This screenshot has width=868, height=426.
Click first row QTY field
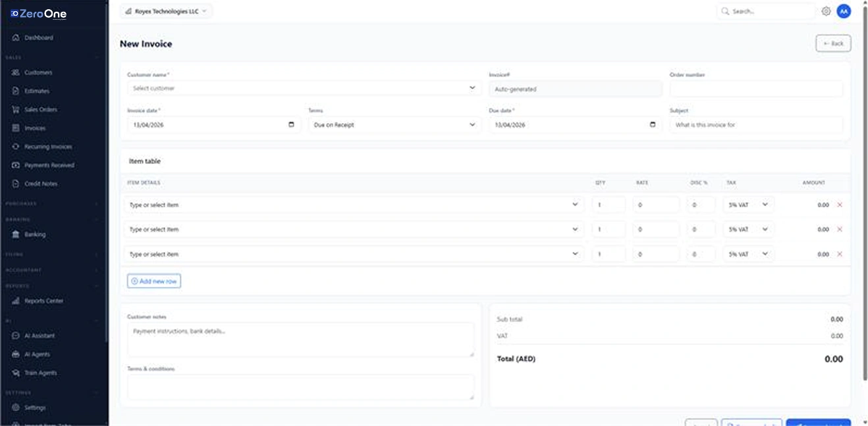[609, 205]
